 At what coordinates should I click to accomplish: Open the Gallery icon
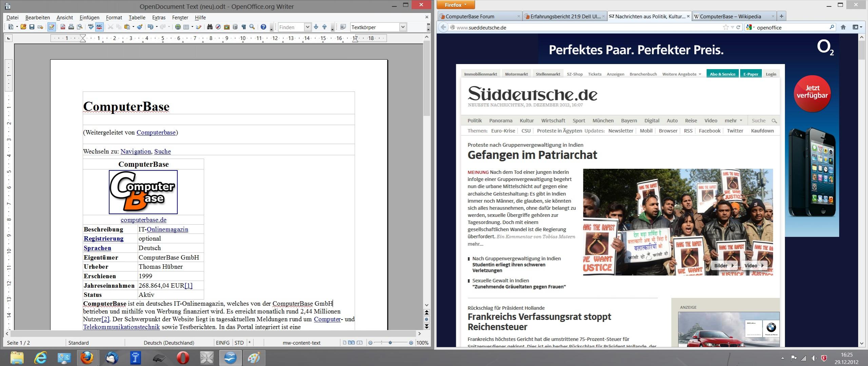227,27
